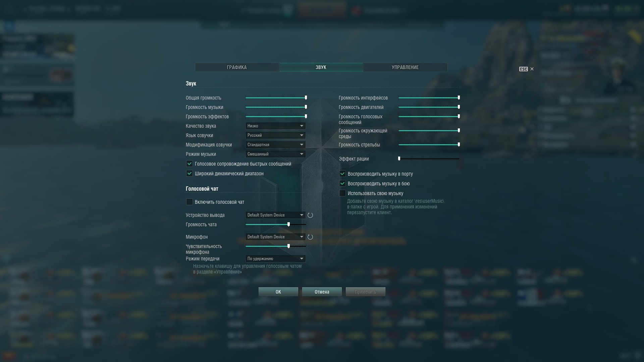Open the Модификация озвучки dropdown
The height and width of the screenshot is (362, 644).
tap(275, 144)
